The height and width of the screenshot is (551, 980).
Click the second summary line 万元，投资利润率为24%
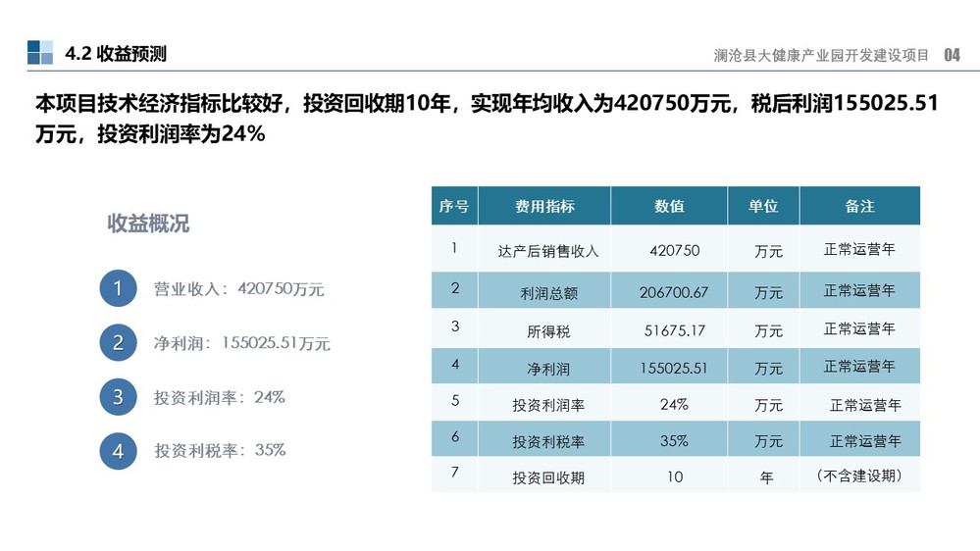[x=150, y=133]
